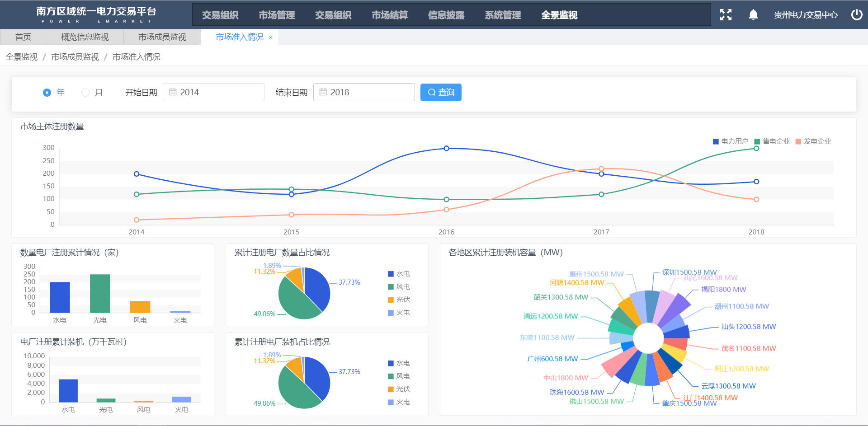Click 汕头1200.58 MW label
The height and width of the screenshot is (426, 868).
(749, 327)
